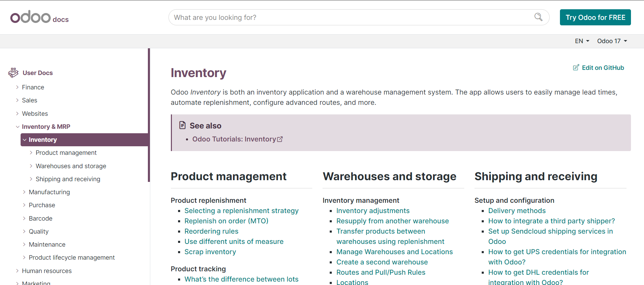Expand the Purchase chevron
Viewport: 644px width, 285px height.
[24, 205]
